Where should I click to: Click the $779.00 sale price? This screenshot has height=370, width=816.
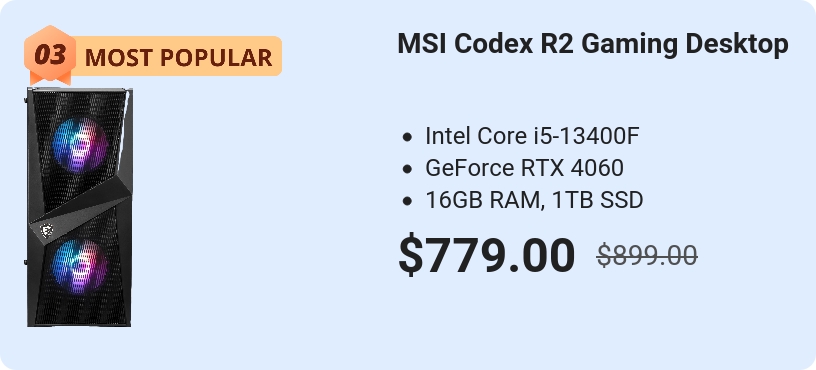[x=487, y=256]
